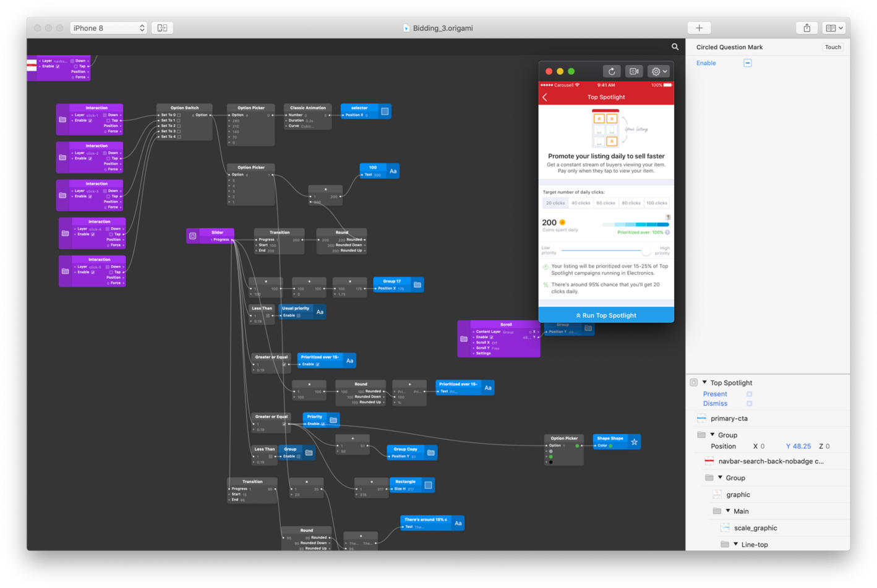The width and height of the screenshot is (877, 588).
Task: Open the patch editor search magnifier
Action: click(x=675, y=46)
